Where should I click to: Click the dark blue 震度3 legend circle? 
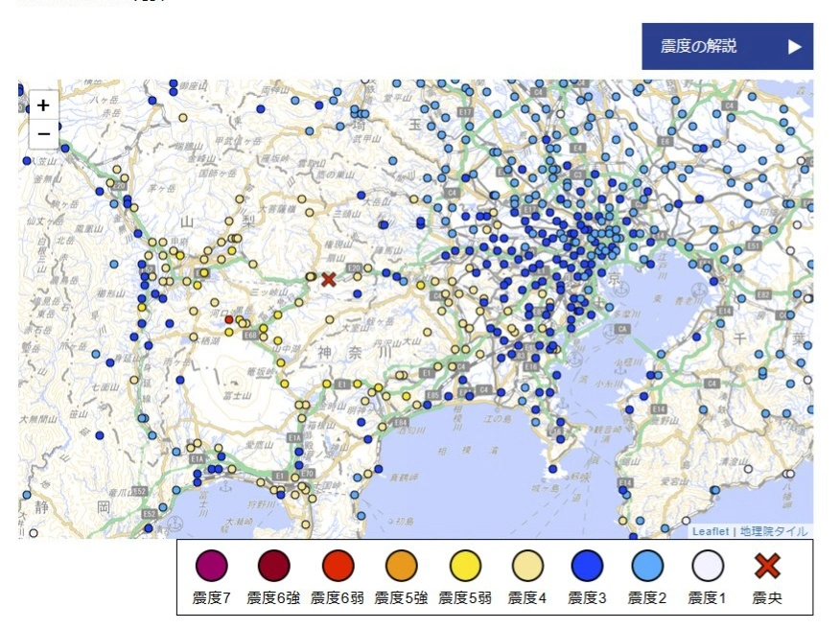pyautogui.click(x=587, y=566)
